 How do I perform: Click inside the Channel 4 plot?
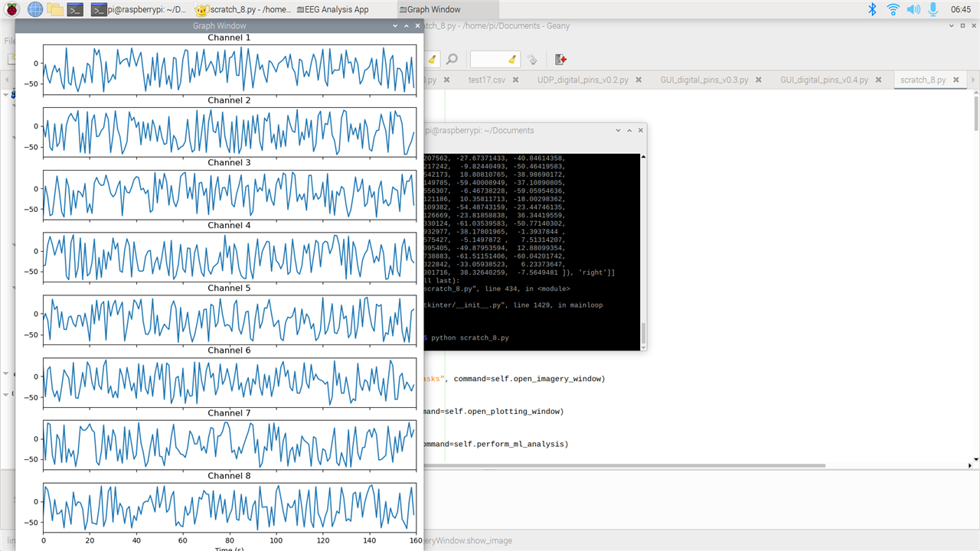[229, 256]
